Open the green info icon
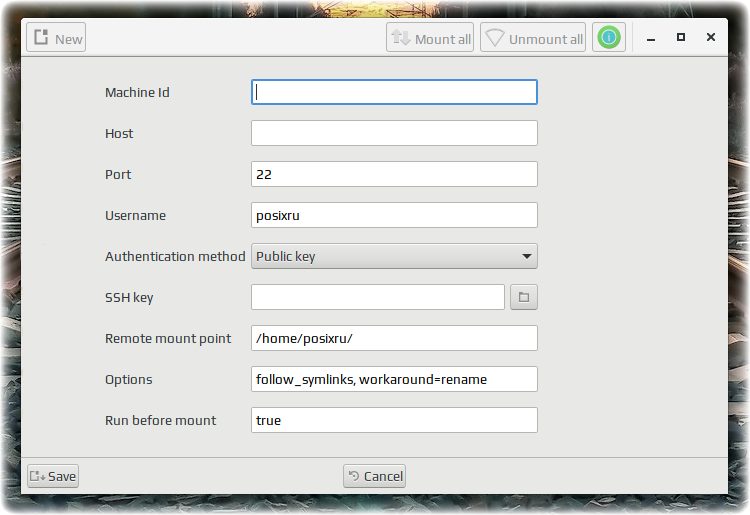 click(609, 37)
